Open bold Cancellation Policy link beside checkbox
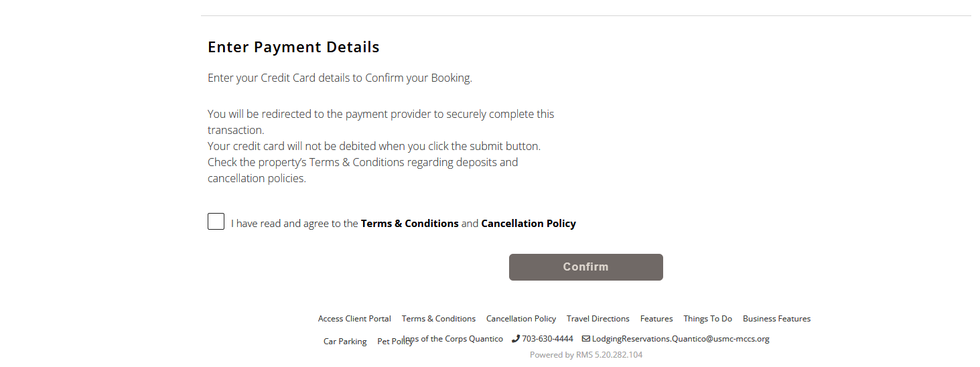Screen dimensions: 980x367 (x=528, y=224)
